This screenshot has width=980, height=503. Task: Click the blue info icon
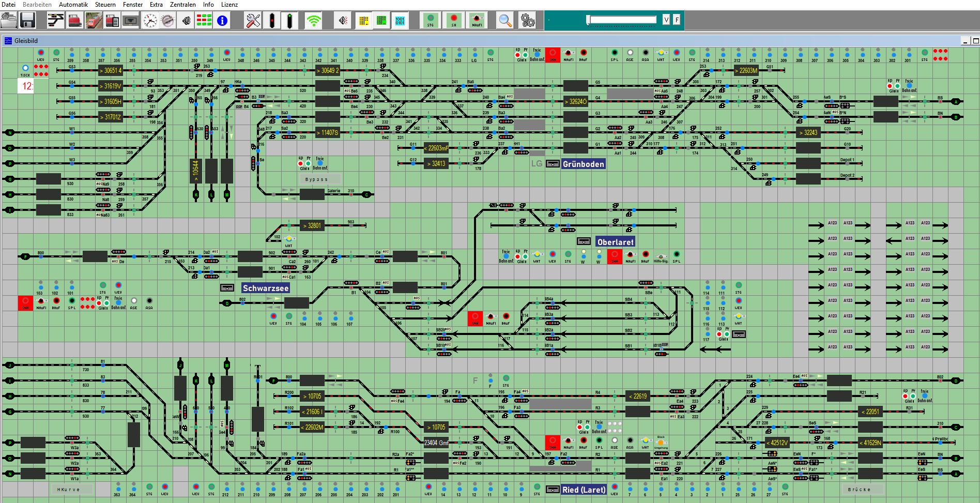point(222,21)
